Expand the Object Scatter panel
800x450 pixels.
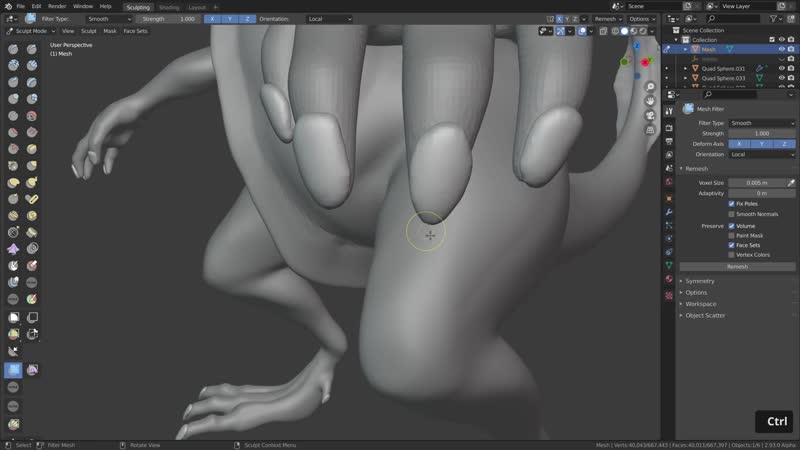click(x=705, y=315)
